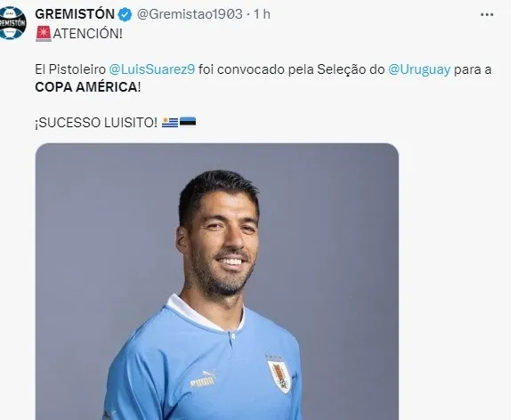This screenshot has height=420, width=517.
Task: Click the red siren emoji
Action: [x=44, y=33]
